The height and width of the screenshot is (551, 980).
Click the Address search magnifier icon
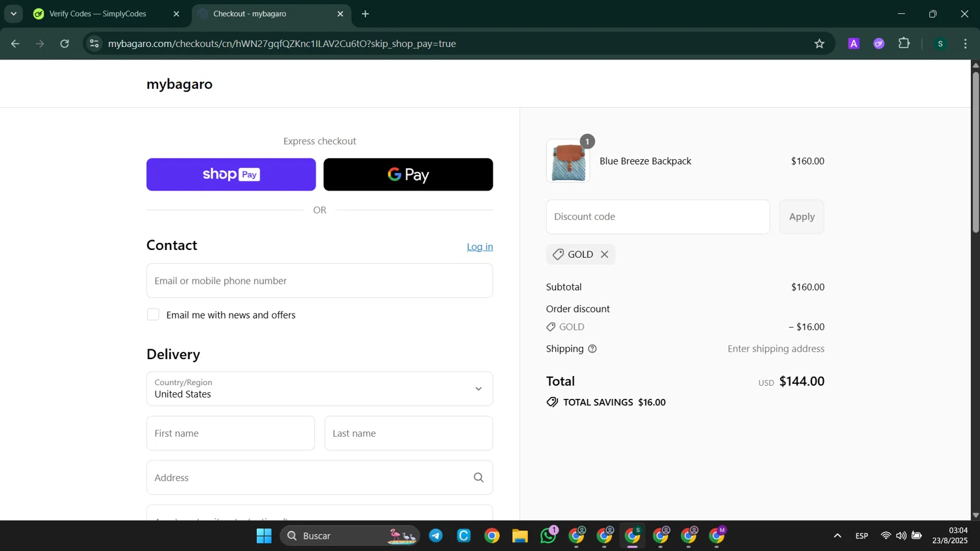tap(479, 478)
